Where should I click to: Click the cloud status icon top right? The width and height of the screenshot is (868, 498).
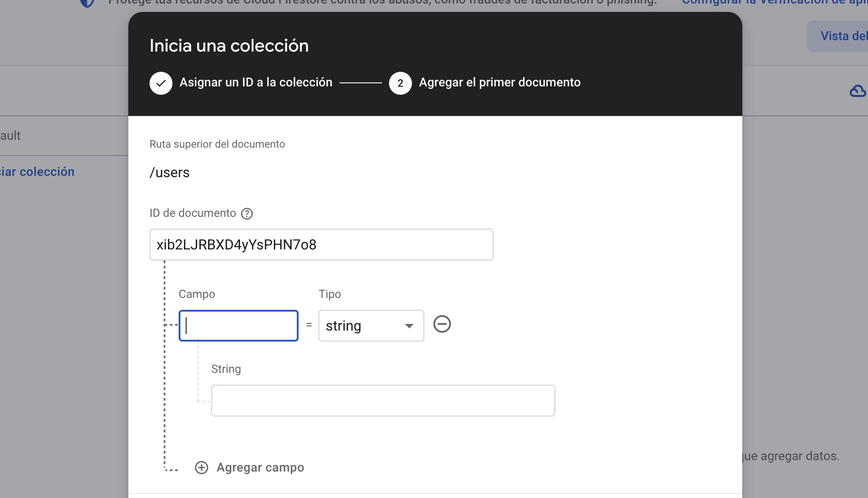857,91
